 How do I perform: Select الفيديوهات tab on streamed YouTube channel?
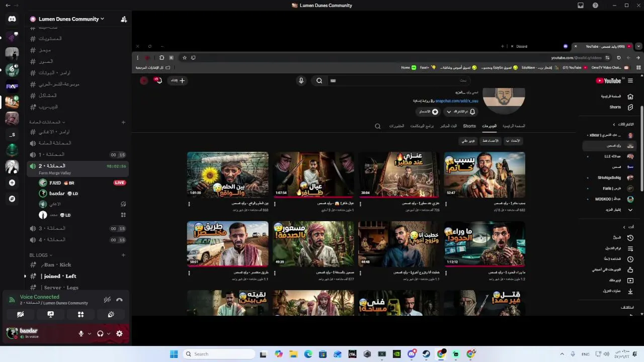point(489,126)
